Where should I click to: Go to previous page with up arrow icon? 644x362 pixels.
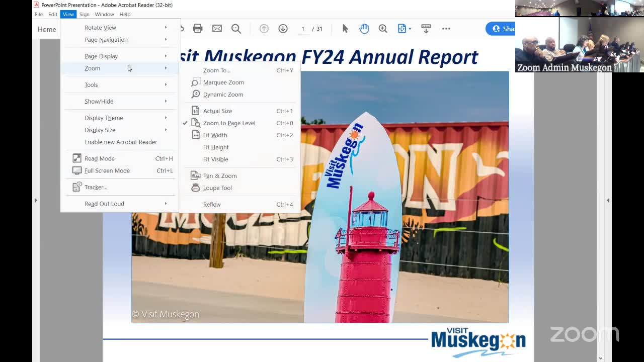[264, 29]
